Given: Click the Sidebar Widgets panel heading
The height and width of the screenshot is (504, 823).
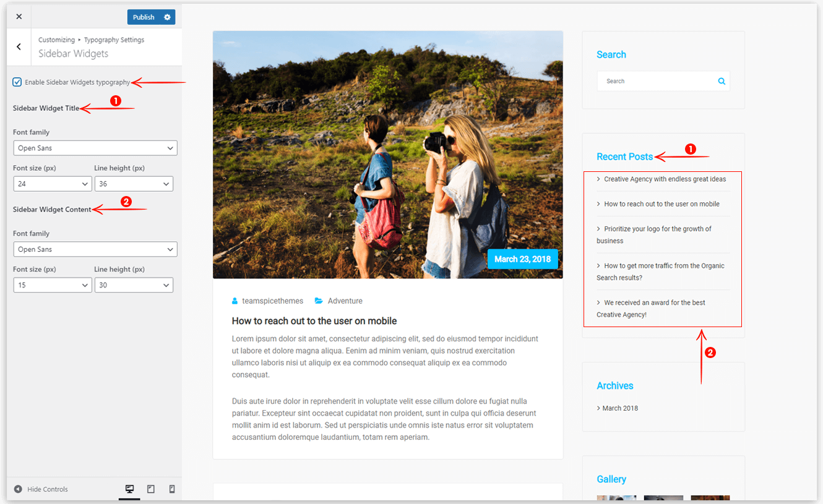Looking at the screenshot, I should pyautogui.click(x=73, y=54).
